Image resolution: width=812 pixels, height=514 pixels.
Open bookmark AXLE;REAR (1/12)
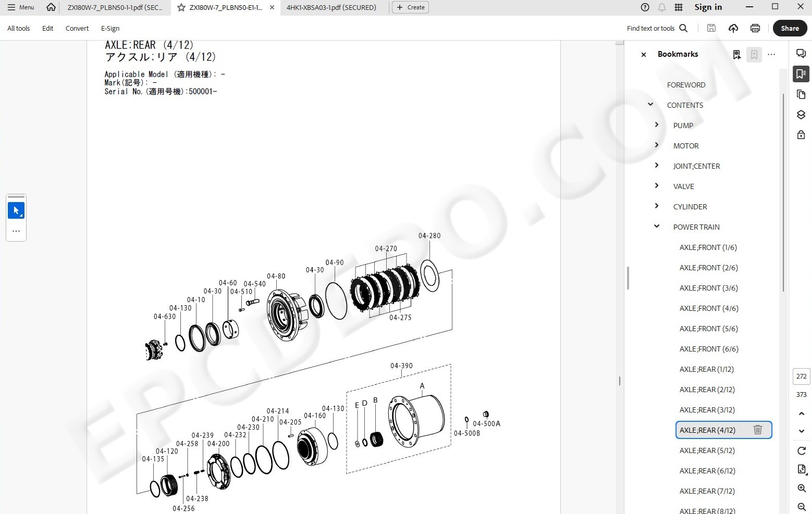pyautogui.click(x=707, y=369)
